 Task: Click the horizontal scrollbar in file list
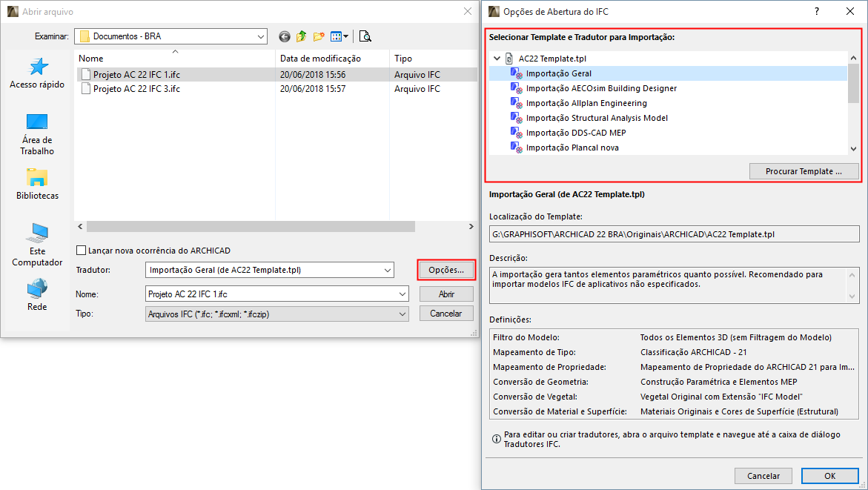[251, 226]
